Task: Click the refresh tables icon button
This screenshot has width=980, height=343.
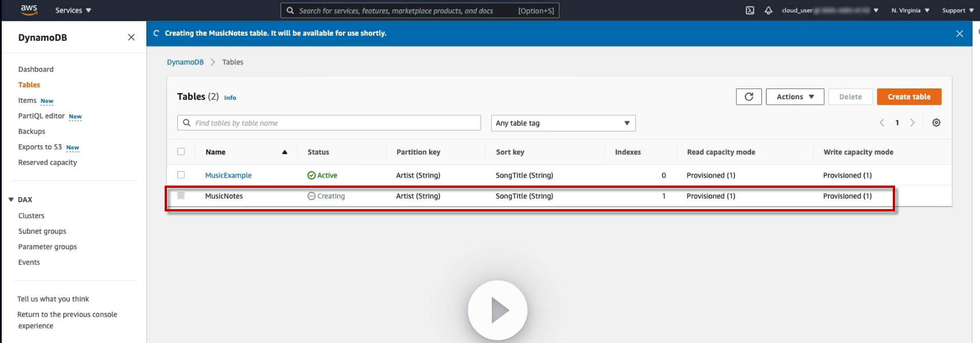Action: point(748,97)
